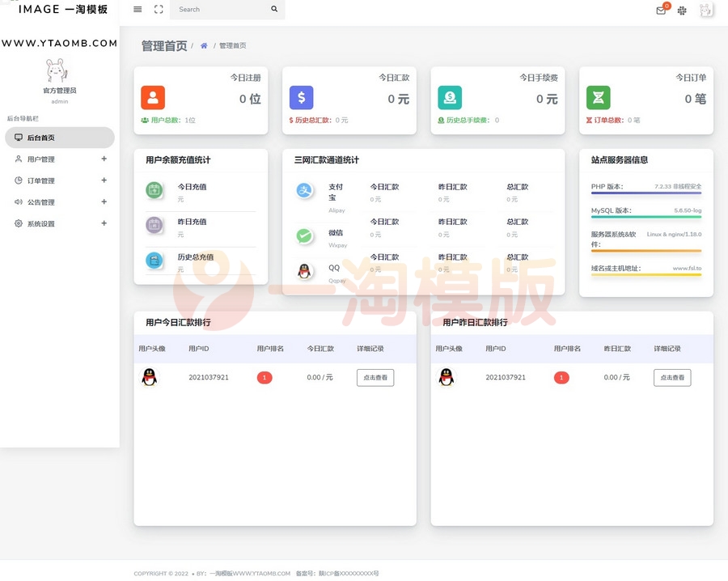Open 系统设置 via the gear icon
The image size is (728, 581).
(x=19, y=223)
